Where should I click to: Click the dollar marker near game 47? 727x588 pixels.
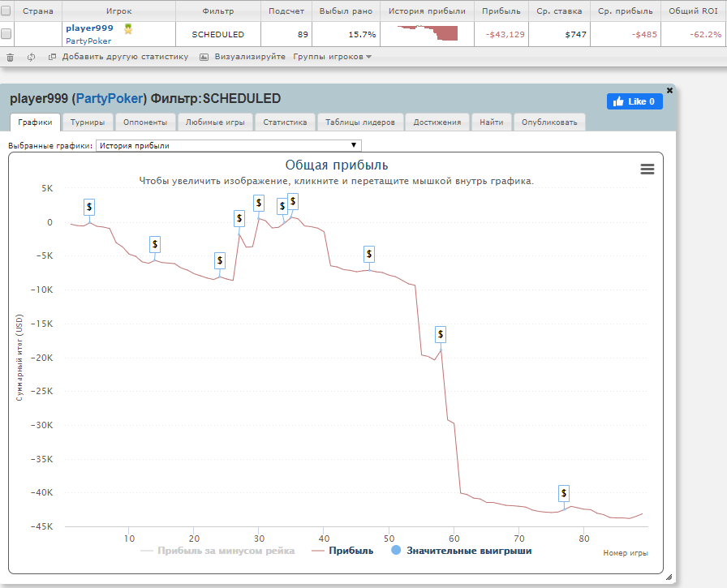369,254
